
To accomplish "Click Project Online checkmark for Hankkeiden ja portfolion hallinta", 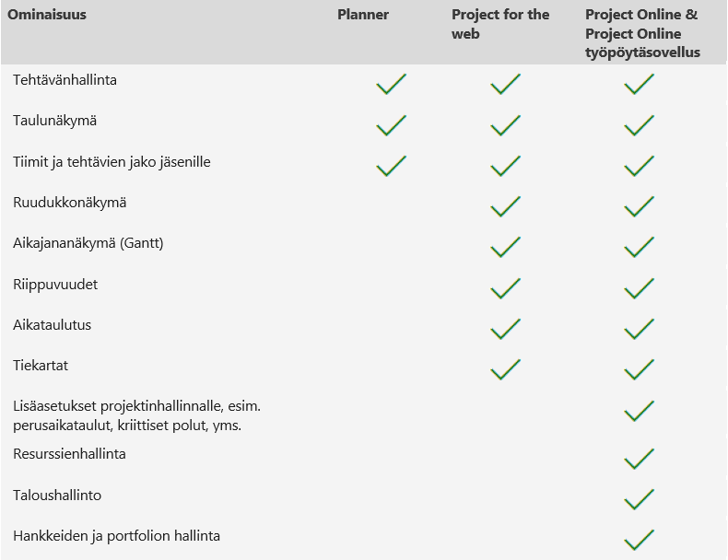I will pos(639,540).
